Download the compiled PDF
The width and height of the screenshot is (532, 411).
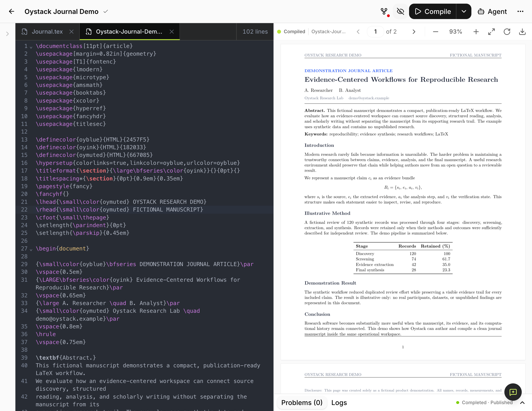(522, 32)
